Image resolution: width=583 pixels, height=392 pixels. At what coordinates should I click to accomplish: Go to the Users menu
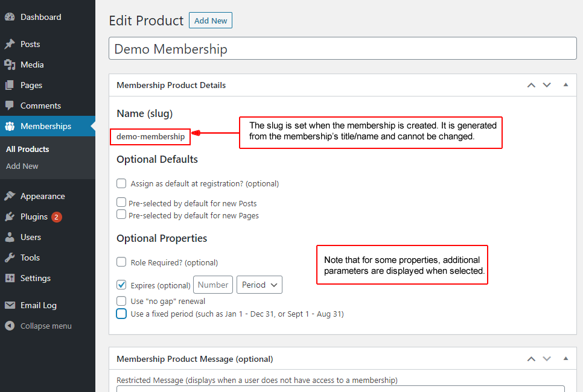pos(31,237)
